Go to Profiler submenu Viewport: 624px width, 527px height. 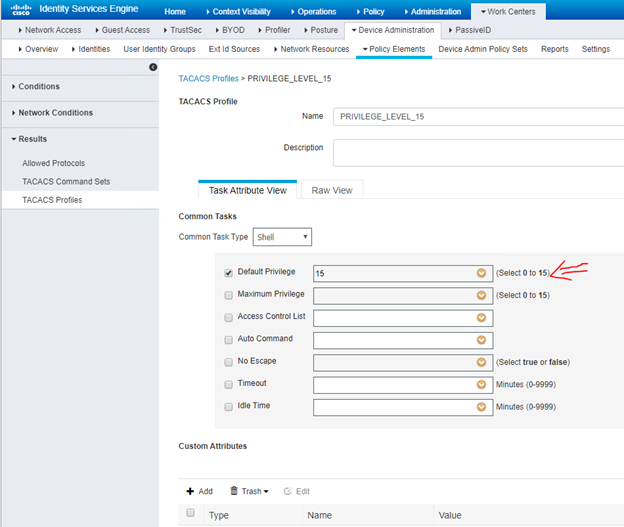(274, 30)
